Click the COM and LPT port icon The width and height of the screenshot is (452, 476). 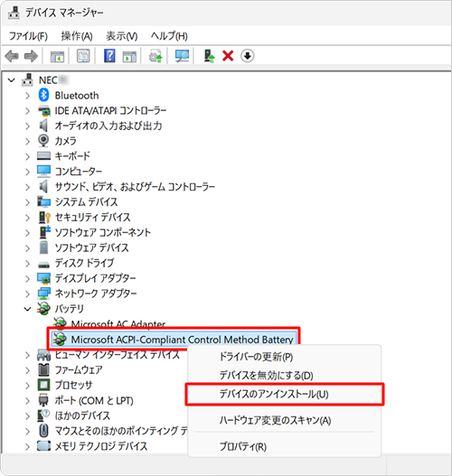coord(43,400)
